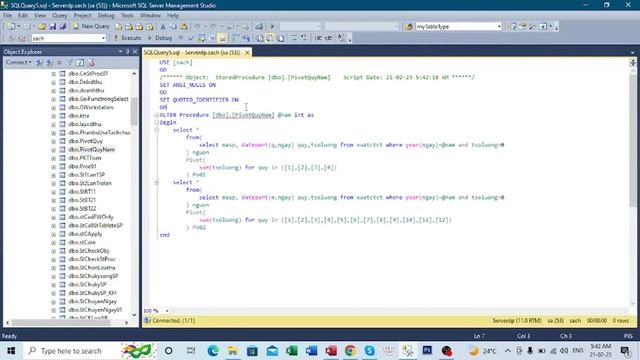Connect query using the Connect icon
Screen dimensions: 640x360
click(11, 38)
